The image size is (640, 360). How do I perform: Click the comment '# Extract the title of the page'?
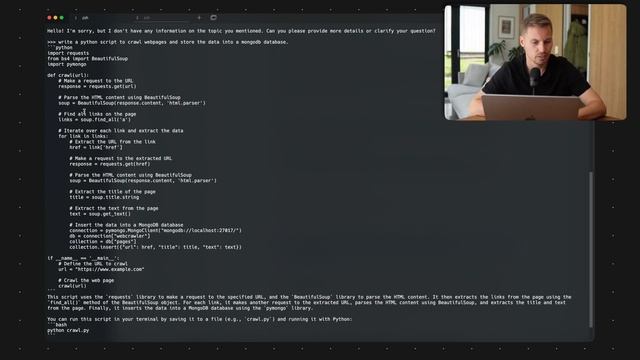(112, 192)
